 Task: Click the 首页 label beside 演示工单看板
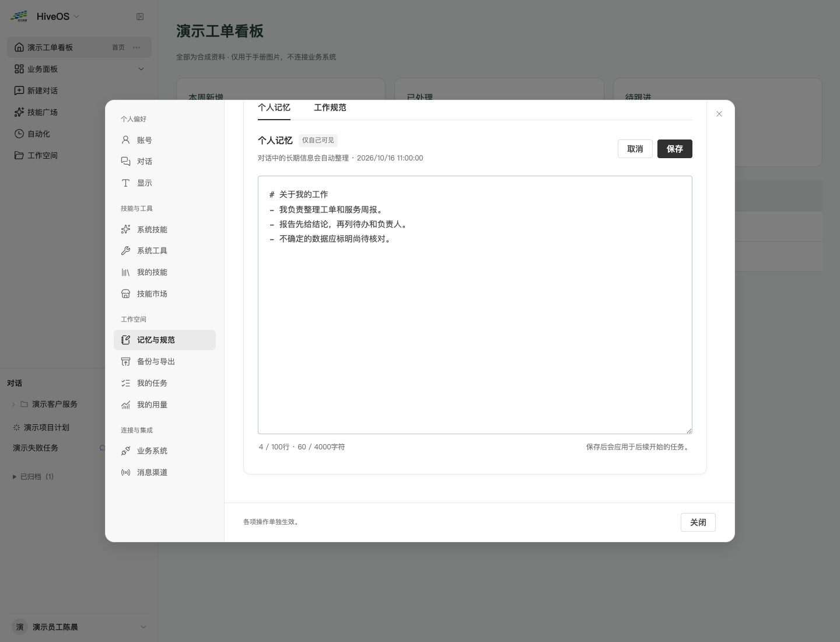coord(118,47)
